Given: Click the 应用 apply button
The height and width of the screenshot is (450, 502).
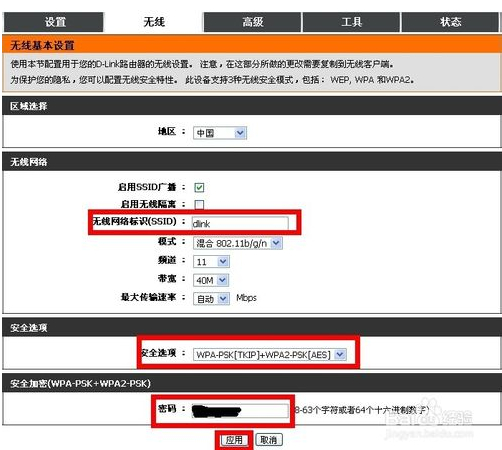Looking at the screenshot, I should pos(234,440).
